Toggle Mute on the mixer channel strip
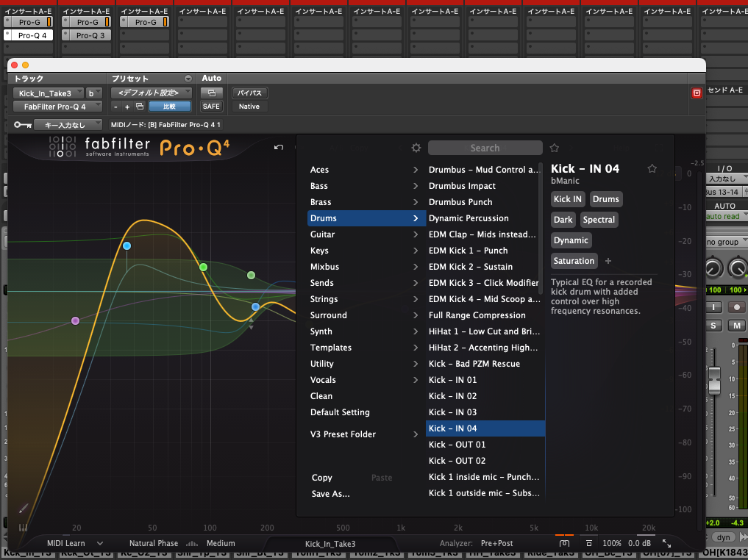Viewport: 748px width, 560px height. [737, 326]
